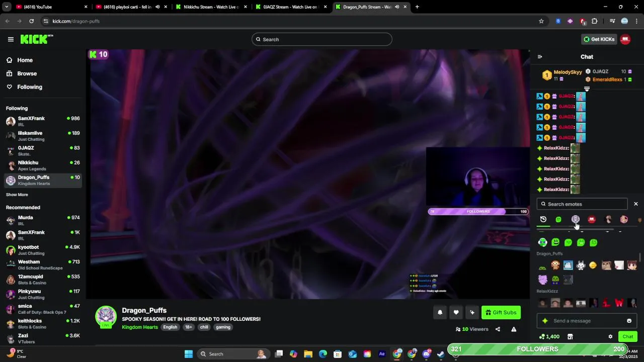This screenshot has width=644, height=362.
Task: Click the sparkle subscribe button
Action: (x=472, y=312)
